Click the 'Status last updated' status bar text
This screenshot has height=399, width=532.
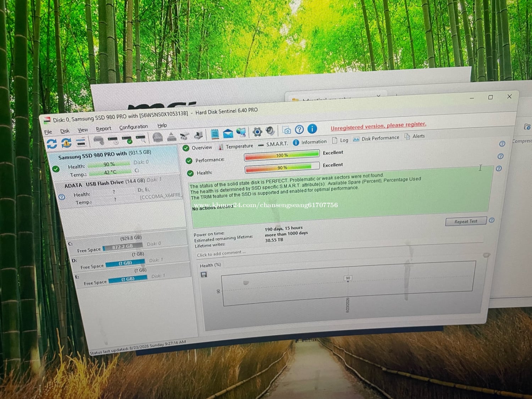click(x=138, y=347)
